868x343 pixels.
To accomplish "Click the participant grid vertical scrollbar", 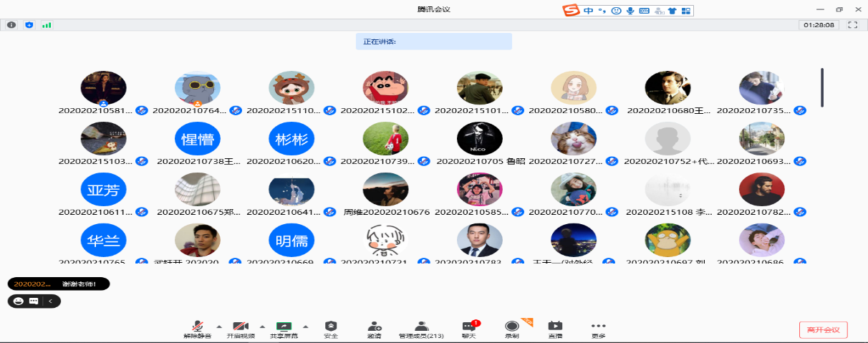I will pyautogui.click(x=822, y=87).
